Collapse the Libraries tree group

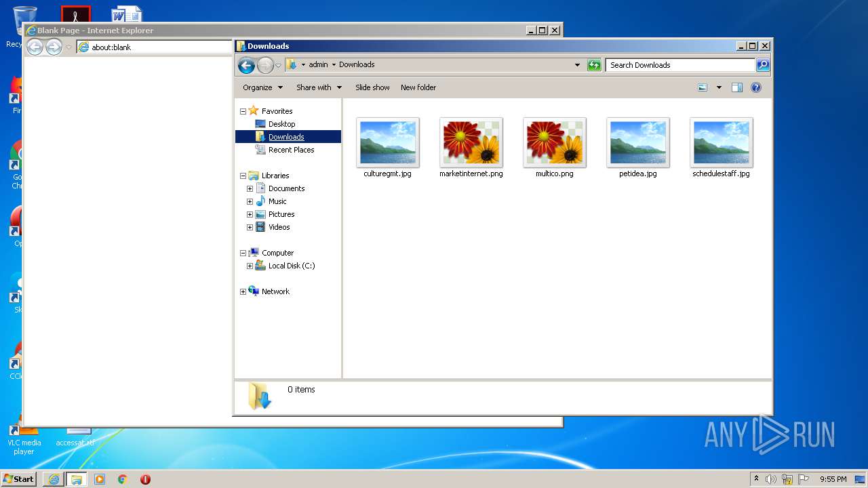(243, 176)
